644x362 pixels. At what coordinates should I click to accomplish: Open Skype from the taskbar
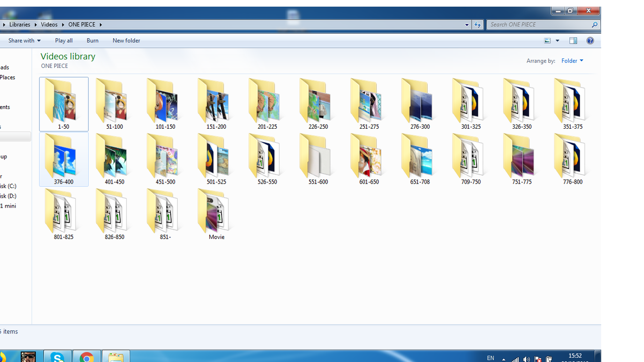57,356
